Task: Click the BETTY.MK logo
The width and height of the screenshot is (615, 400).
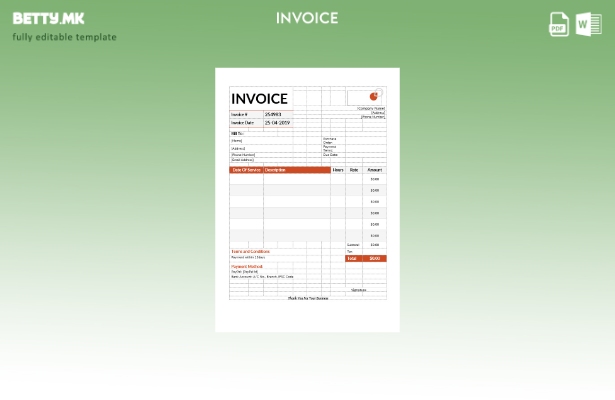Action: [48, 18]
